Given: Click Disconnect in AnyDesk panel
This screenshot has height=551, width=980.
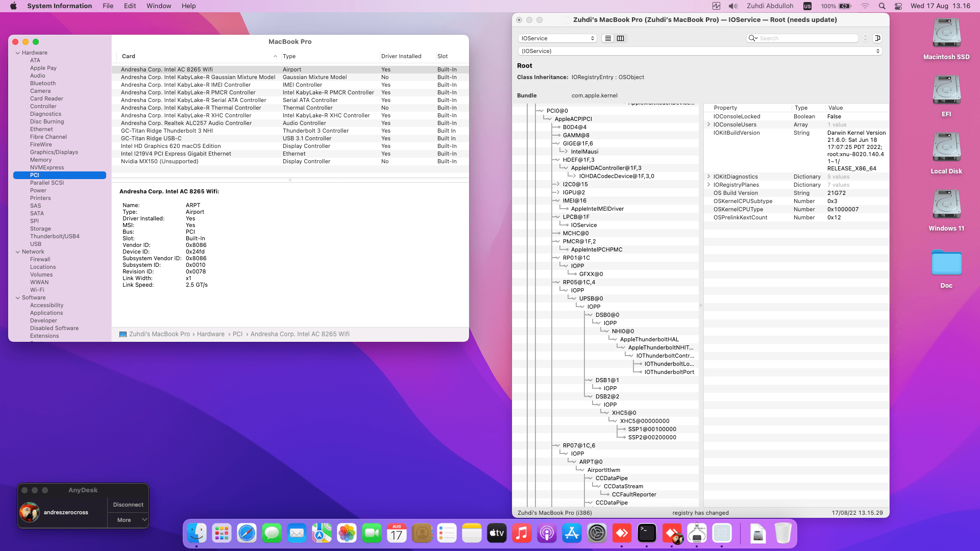Looking at the screenshot, I should pos(128,505).
